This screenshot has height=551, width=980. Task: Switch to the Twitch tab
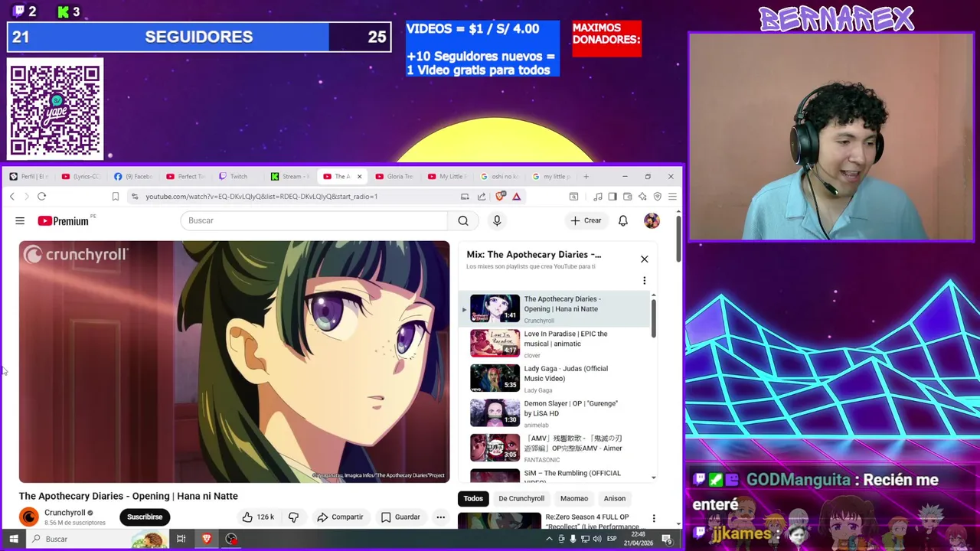[238, 177]
